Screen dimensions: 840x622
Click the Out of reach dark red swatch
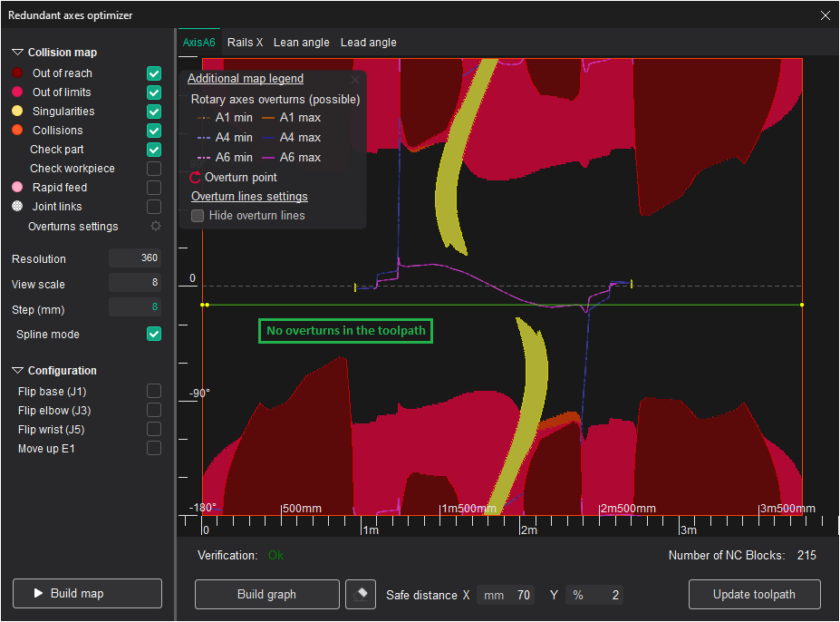(x=17, y=73)
